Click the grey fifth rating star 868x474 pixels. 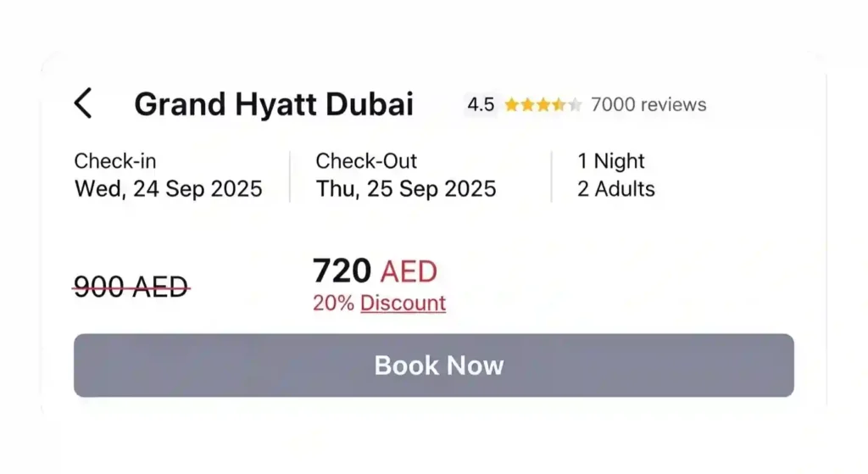575,105
